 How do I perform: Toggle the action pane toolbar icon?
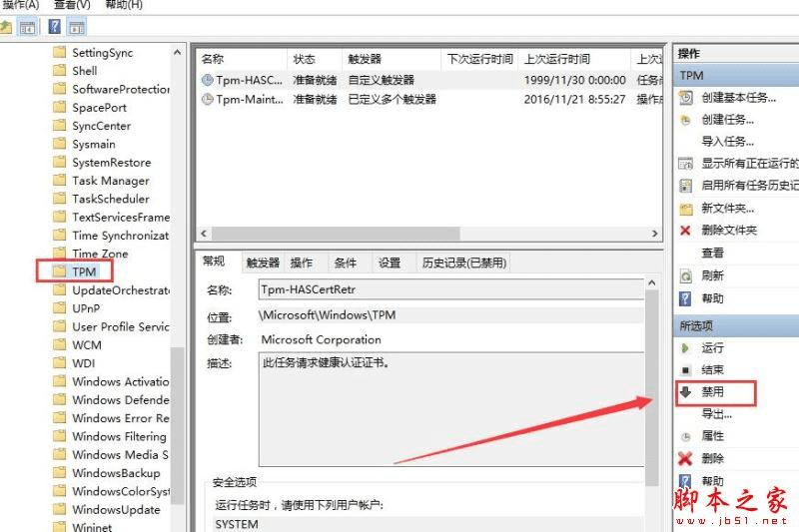click(x=77, y=27)
